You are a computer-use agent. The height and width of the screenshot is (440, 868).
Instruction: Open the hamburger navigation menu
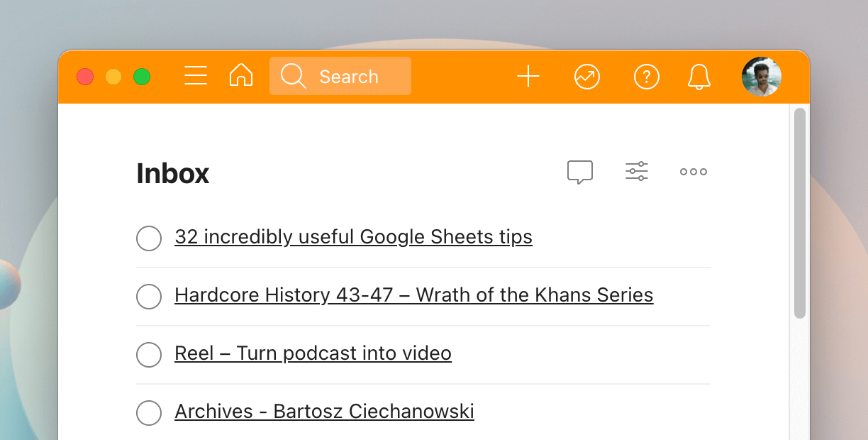pyautogui.click(x=196, y=76)
